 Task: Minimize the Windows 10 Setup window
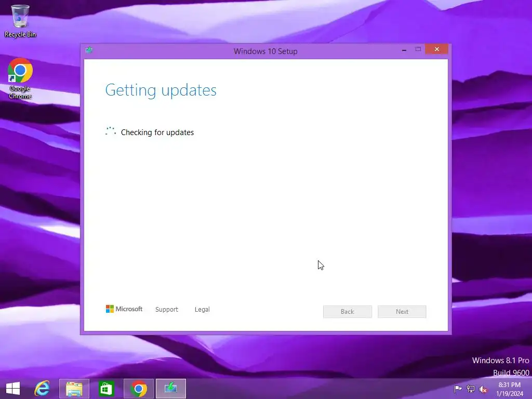pos(404,49)
